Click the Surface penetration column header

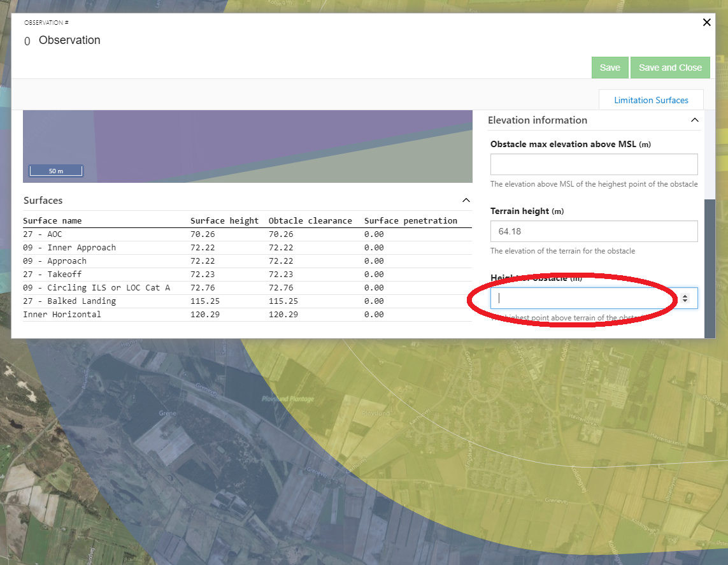(x=410, y=221)
